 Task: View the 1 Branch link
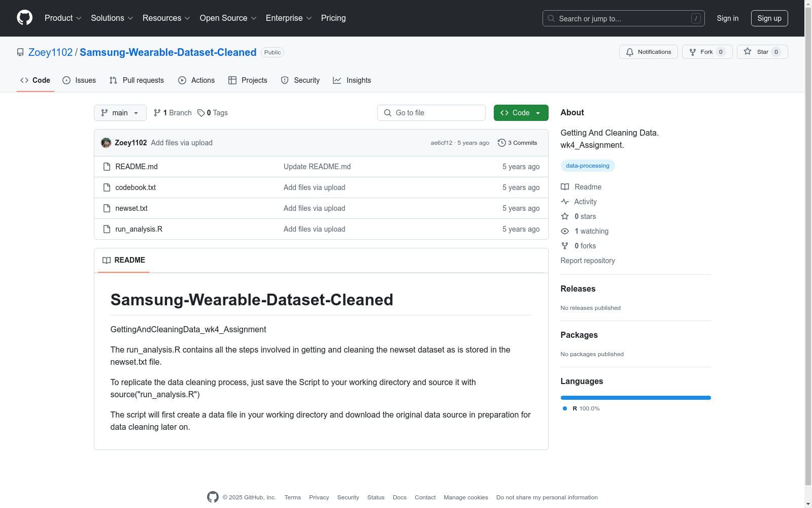tap(173, 113)
